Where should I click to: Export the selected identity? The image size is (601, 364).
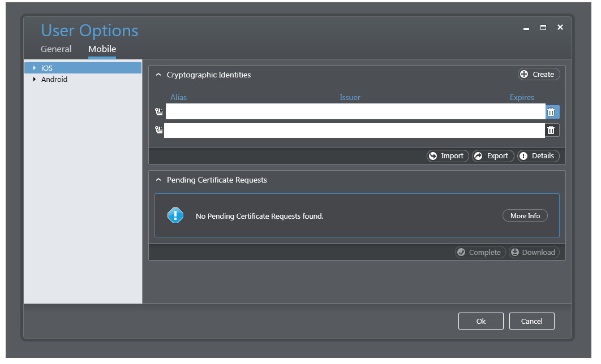[x=493, y=156]
